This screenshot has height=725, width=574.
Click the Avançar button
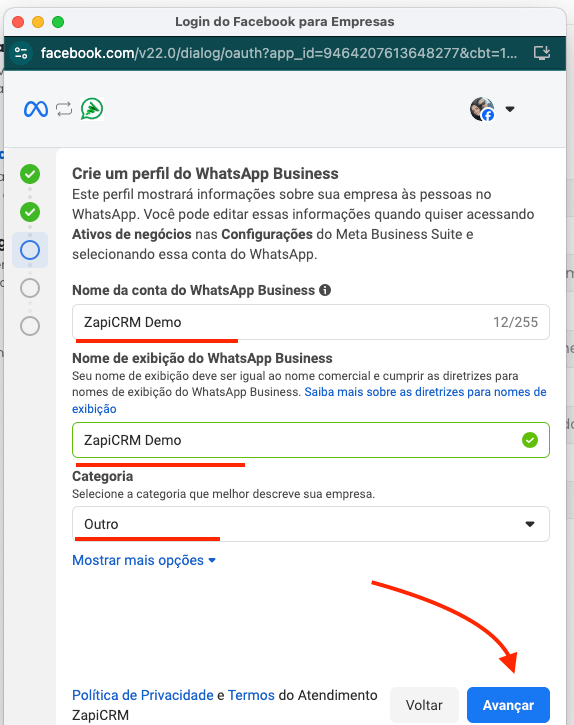pyautogui.click(x=508, y=705)
